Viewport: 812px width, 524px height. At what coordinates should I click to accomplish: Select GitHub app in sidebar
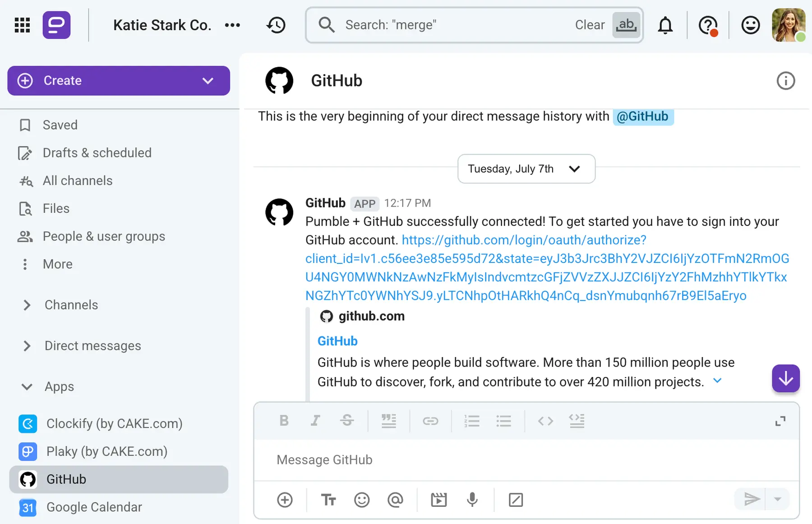pyautogui.click(x=119, y=479)
